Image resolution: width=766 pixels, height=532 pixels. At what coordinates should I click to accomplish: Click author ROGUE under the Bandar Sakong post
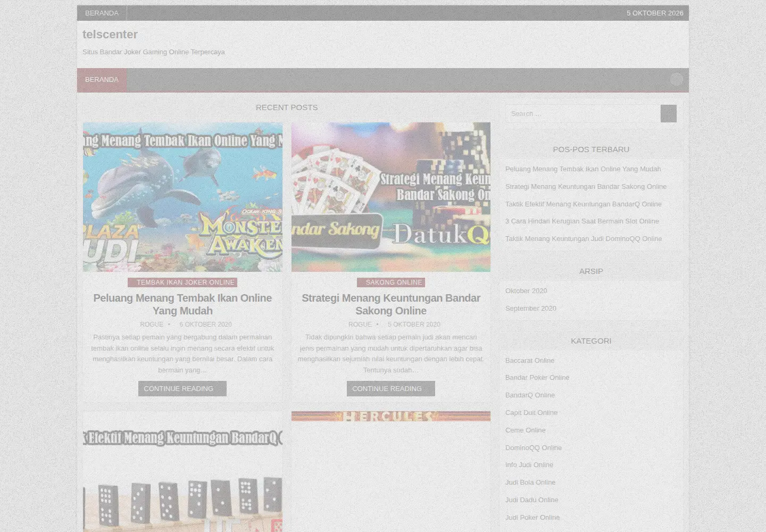[360, 324]
